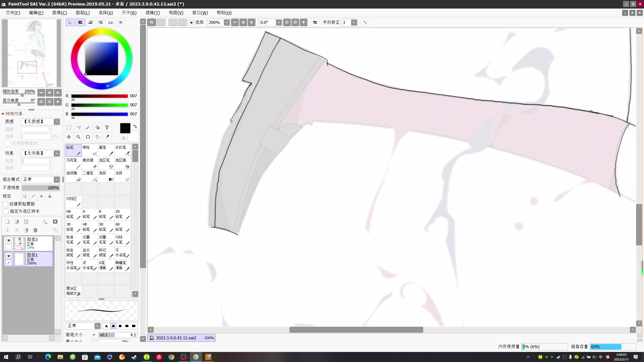644x362 pixels.
Task: Open the 画笔大小 size multiplier dropdown
Action: 94,335
